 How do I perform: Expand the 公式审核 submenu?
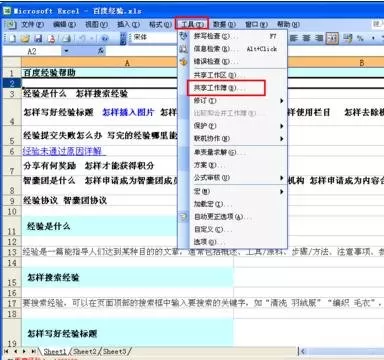pyautogui.click(x=282, y=178)
